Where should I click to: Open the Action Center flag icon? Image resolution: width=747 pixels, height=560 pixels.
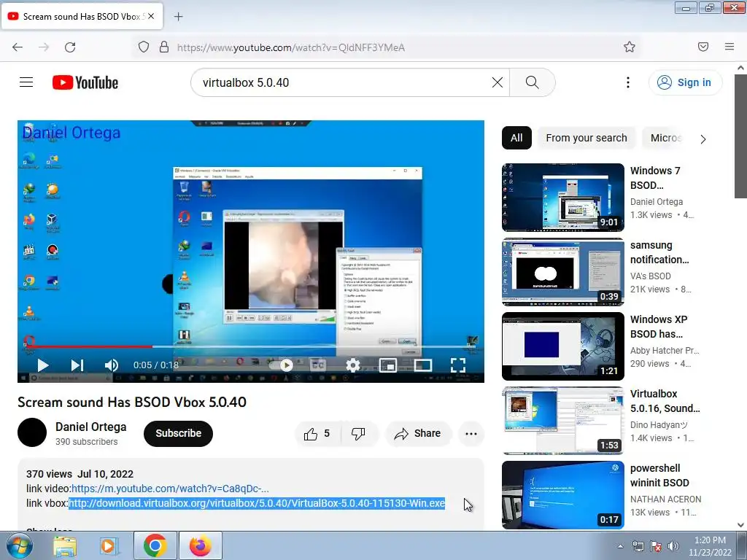click(x=656, y=546)
